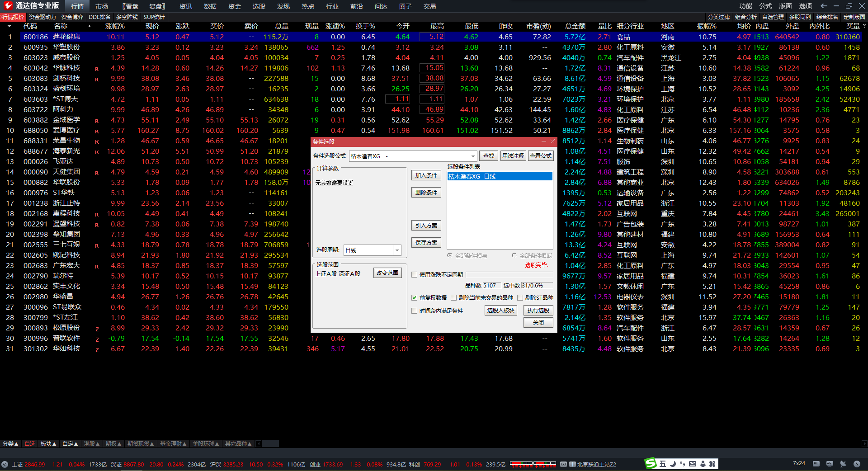Click the question mark icon beside 买量

(864, 26)
